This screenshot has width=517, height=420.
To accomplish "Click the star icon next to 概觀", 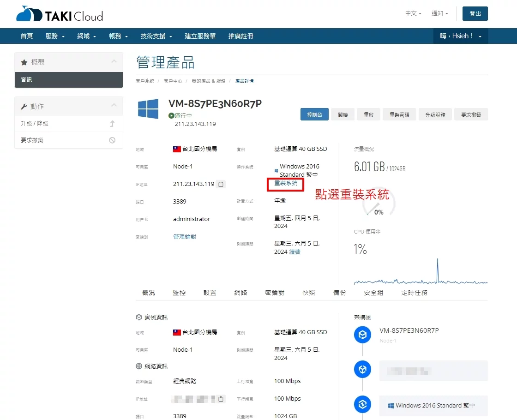I will tap(24, 62).
